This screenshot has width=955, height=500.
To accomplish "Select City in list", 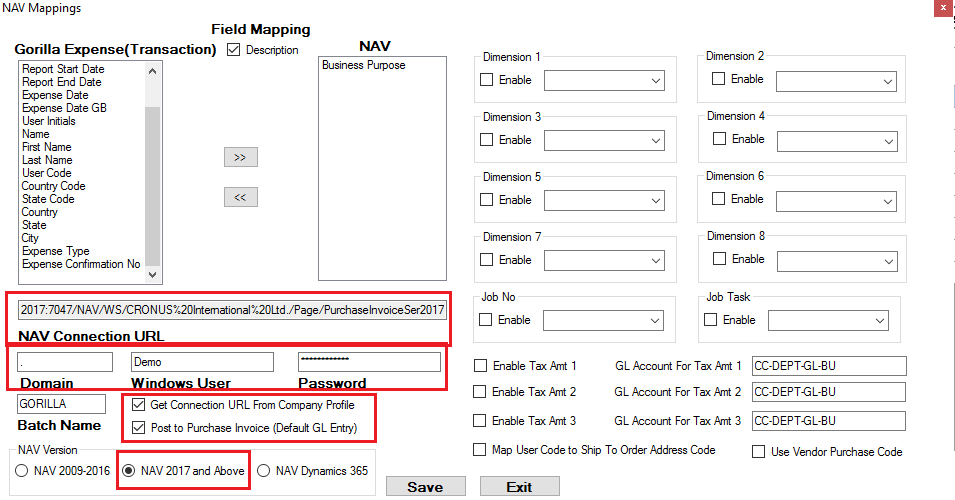I will click(x=30, y=238).
